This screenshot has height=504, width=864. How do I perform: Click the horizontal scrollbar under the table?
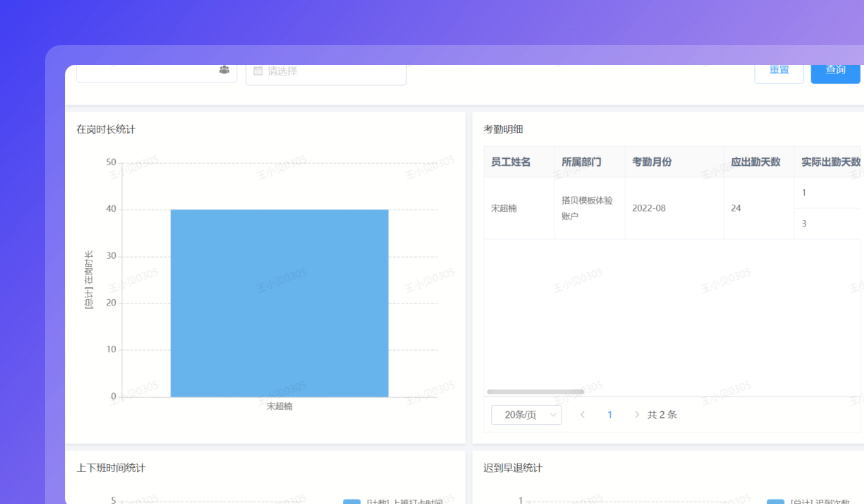(535, 392)
